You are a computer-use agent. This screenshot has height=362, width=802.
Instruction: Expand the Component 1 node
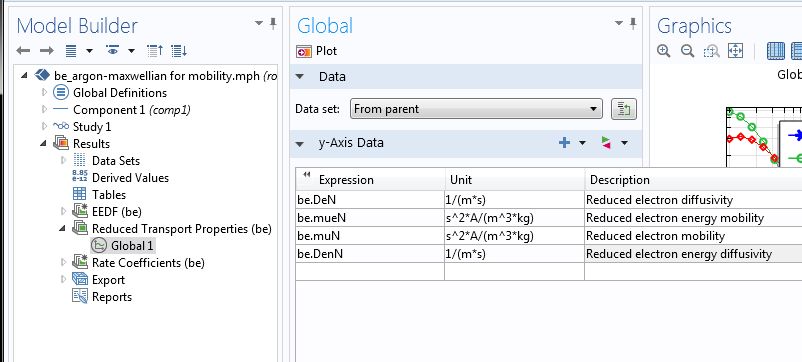coord(44,109)
